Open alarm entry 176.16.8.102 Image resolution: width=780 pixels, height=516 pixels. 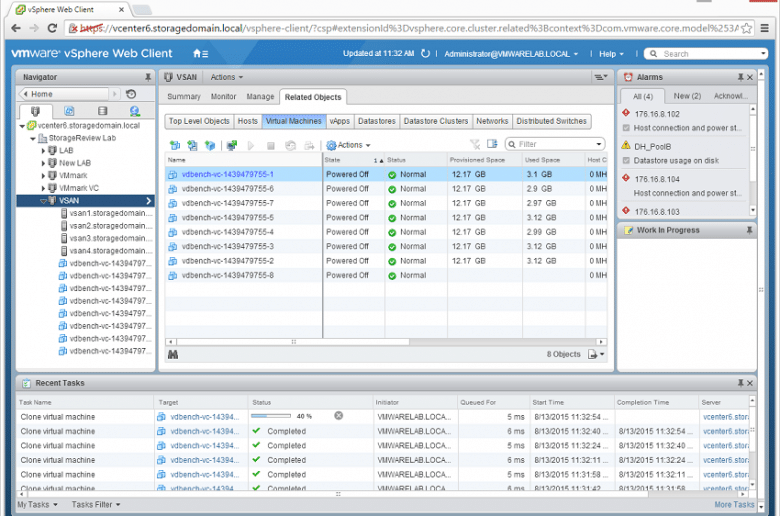click(657, 114)
